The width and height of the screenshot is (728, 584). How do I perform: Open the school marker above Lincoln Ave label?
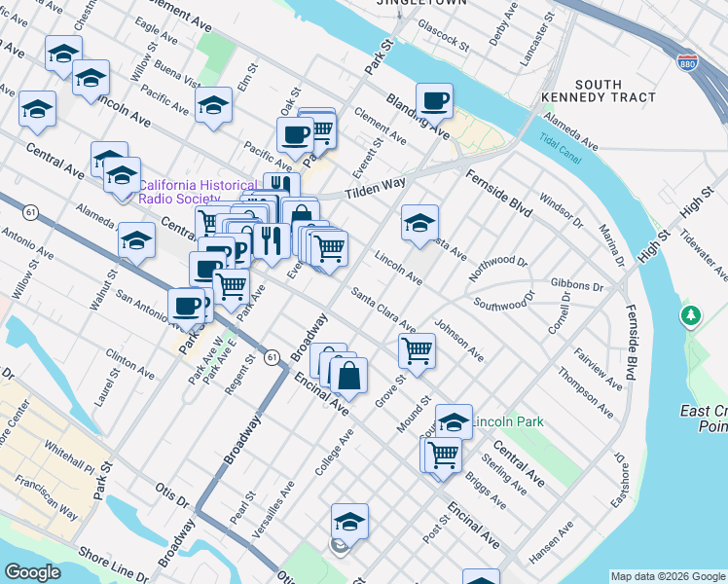[x=91, y=81]
